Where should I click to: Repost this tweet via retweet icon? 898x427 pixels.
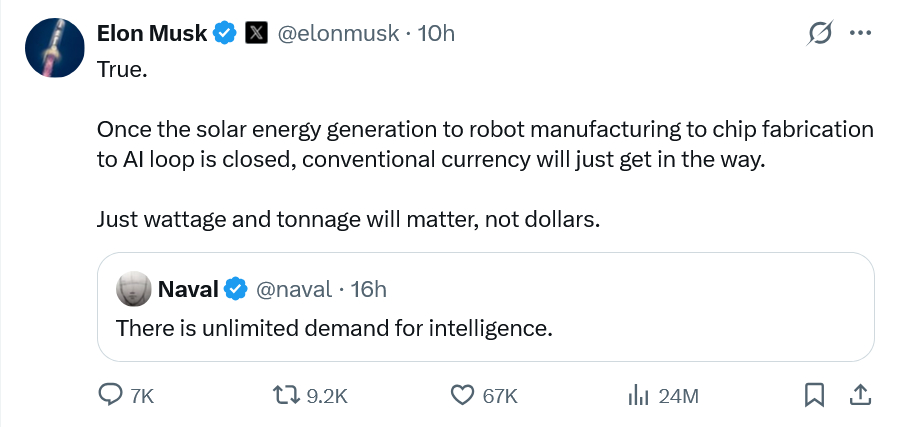pos(287,396)
